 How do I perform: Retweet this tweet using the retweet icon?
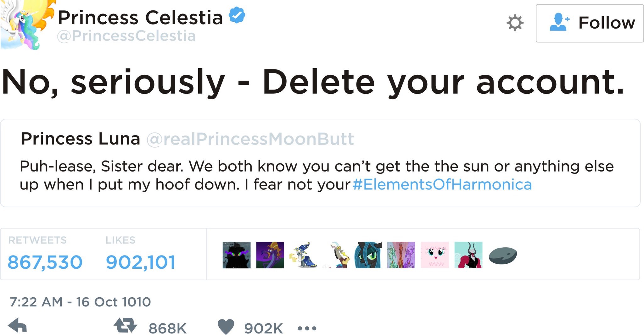point(125,326)
